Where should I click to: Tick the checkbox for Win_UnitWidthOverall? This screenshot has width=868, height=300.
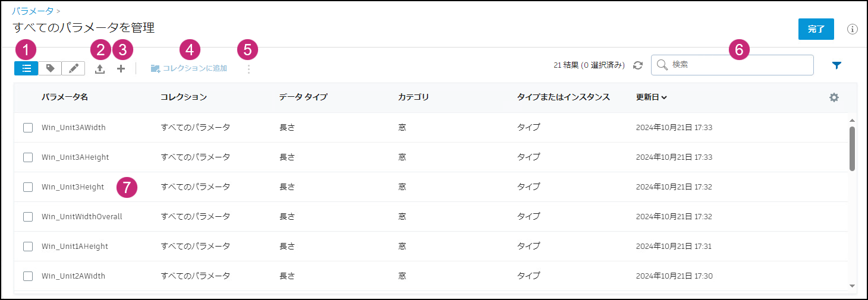[x=28, y=216]
